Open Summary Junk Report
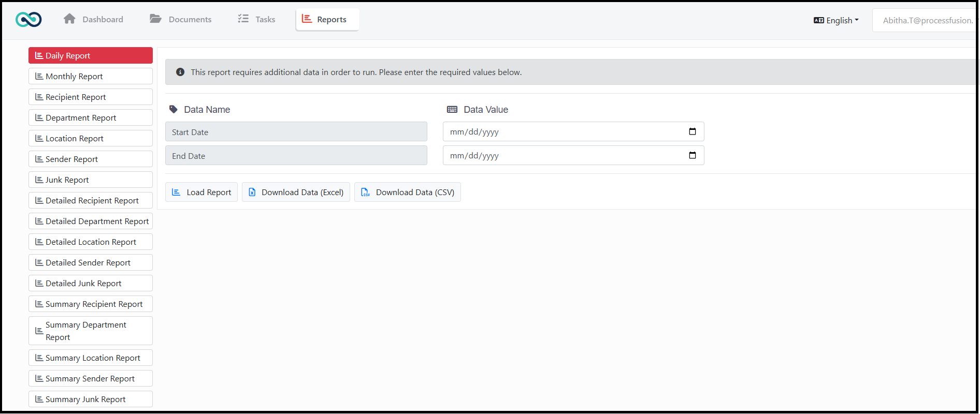Viewport: 980px width, 414px height. (91, 399)
